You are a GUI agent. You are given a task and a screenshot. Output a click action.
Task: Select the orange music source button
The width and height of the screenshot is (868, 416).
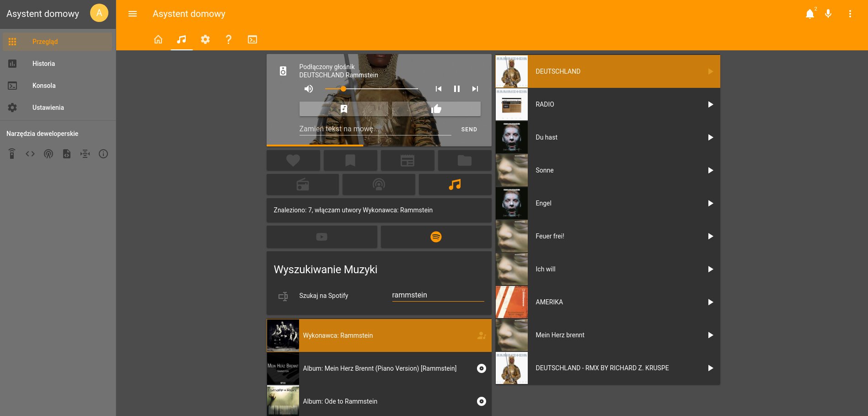click(455, 184)
